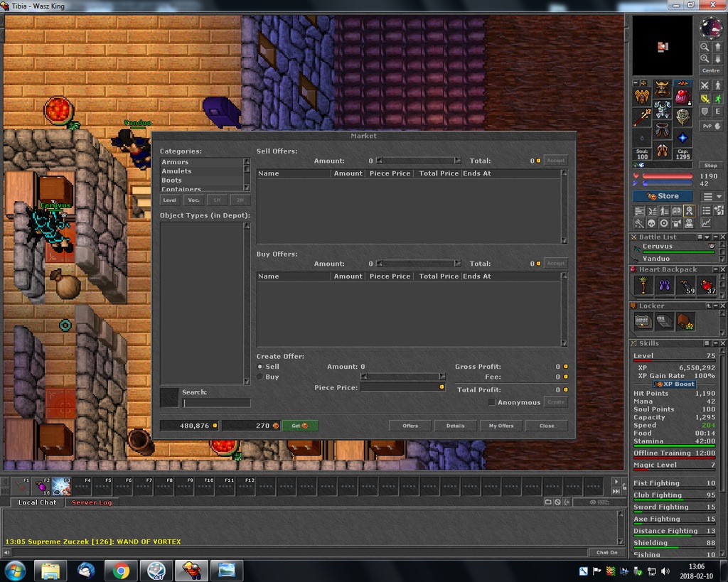This screenshot has width=728, height=582.
Task: Open the analytics graph widget icon
Action: pos(706,223)
